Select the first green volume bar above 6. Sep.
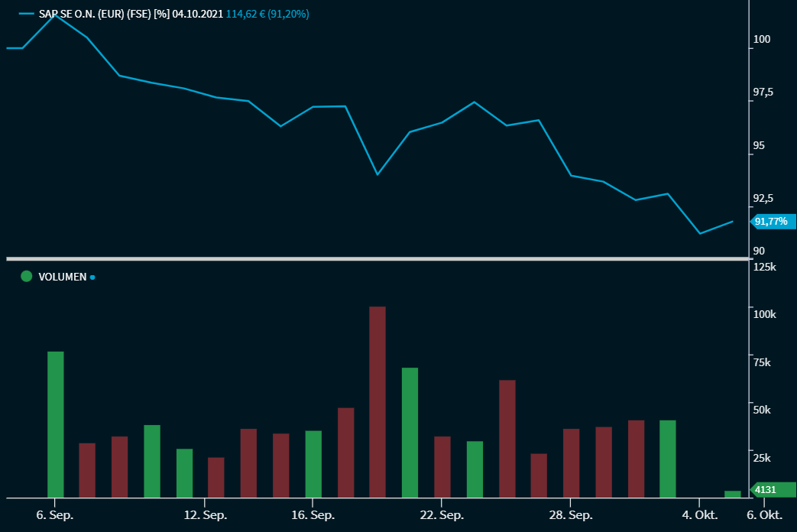The image size is (797, 532). (x=56, y=424)
